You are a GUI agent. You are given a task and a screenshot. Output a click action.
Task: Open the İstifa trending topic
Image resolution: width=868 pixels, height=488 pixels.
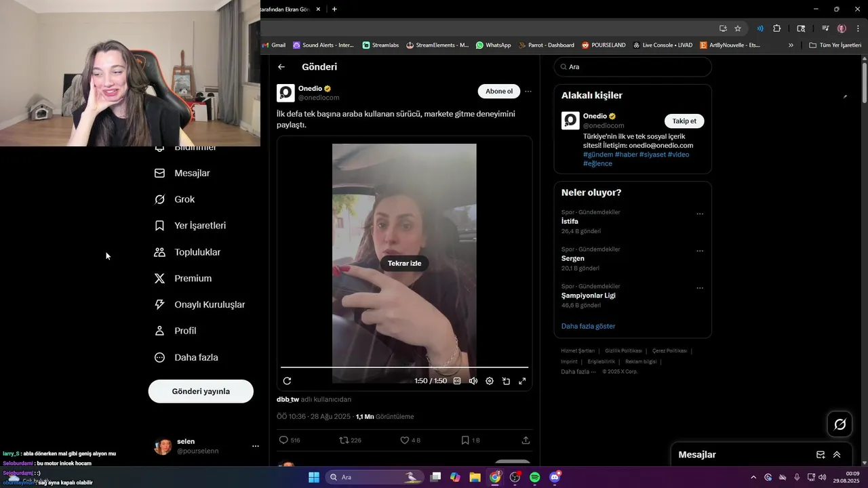[570, 222]
